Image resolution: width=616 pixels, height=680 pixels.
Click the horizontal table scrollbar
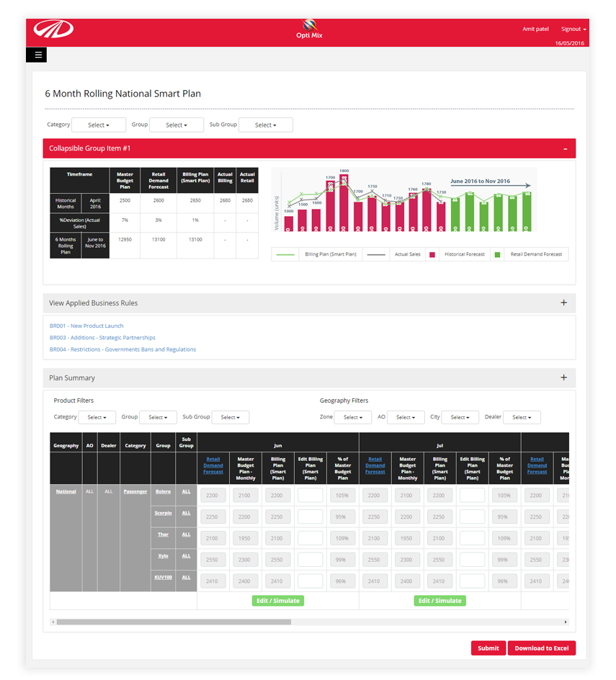pyautogui.click(x=173, y=622)
